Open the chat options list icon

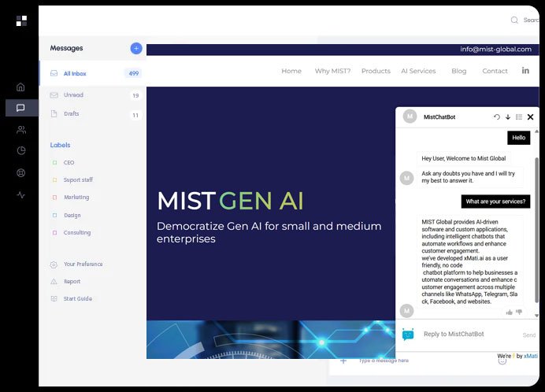click(x=519, y=116)
